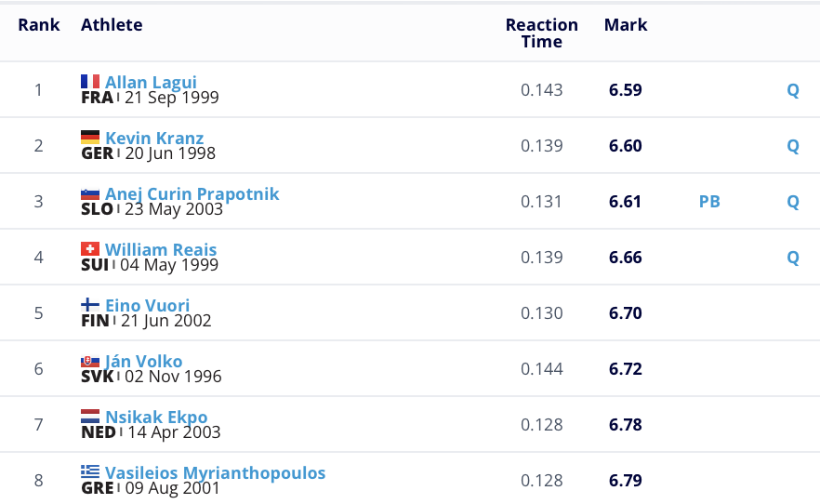Go to Eino Vuori's profile
Screen dimensions: 820x504
[x=147, y=305]
